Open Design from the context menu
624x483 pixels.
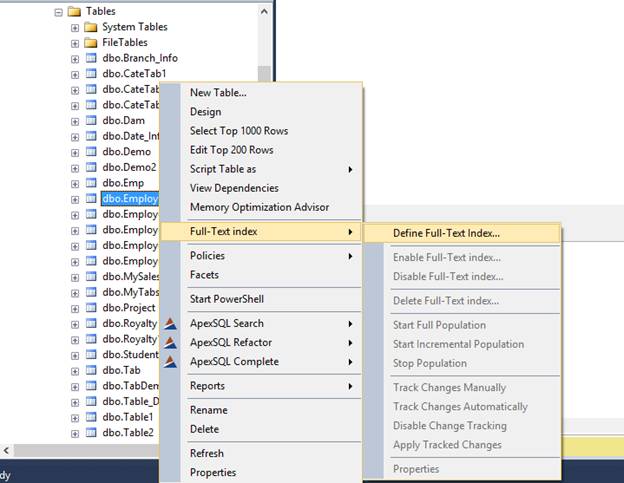tap(261, 112)
